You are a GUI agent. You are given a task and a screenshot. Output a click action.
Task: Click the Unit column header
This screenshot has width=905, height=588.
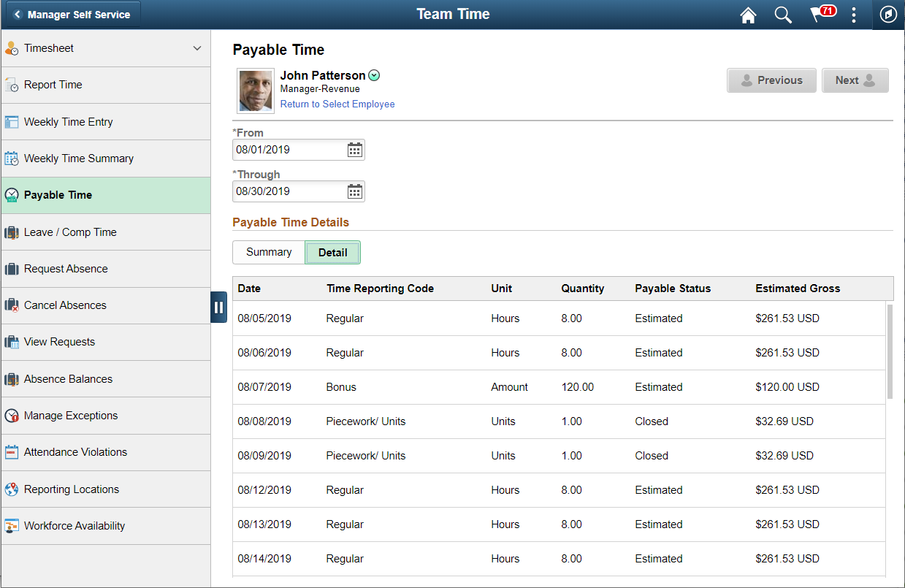point(501,289)
